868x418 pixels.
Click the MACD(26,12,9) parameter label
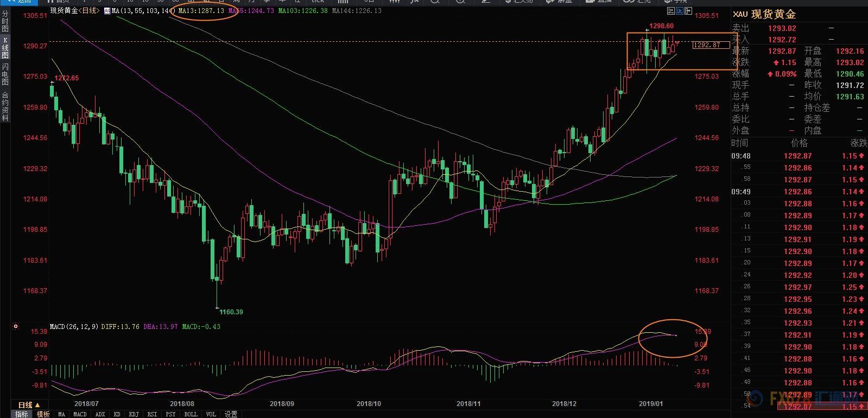tap(74, 327)
